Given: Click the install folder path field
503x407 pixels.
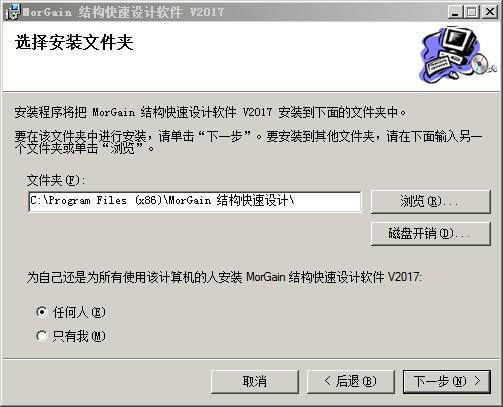Looking at the screenshot, I should point(195,201).
